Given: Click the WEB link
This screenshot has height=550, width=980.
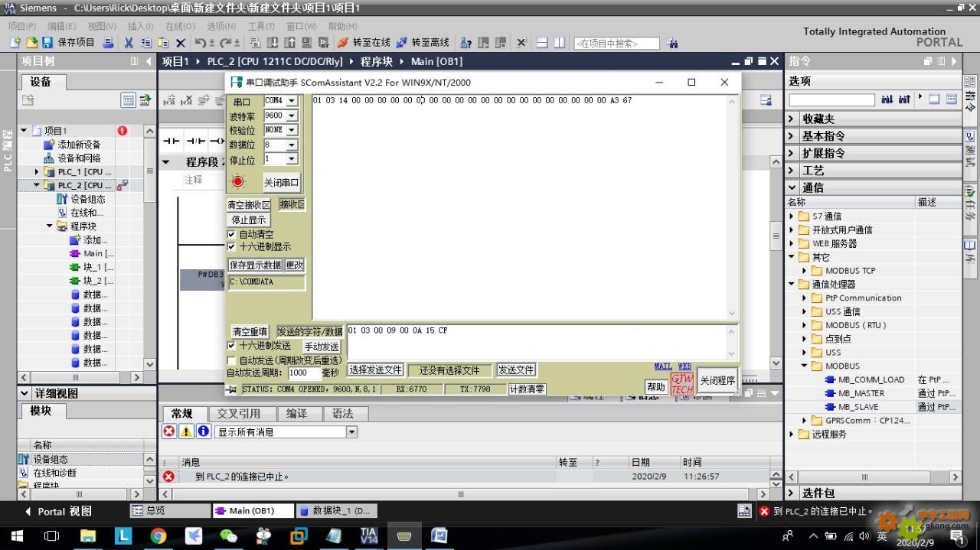Looking at the screenshot, I should pyautogui.click(x=684, y=366).
